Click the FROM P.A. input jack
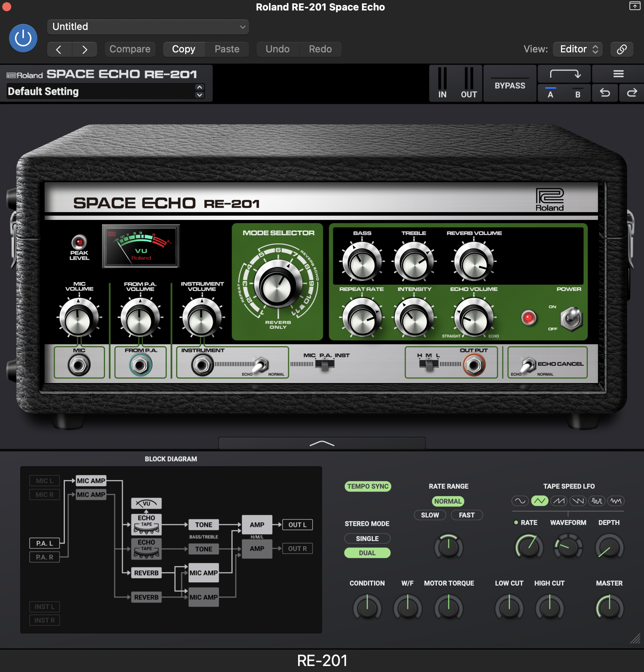The height and width of the screenshot is (672, 644). [x=141, y=365]
